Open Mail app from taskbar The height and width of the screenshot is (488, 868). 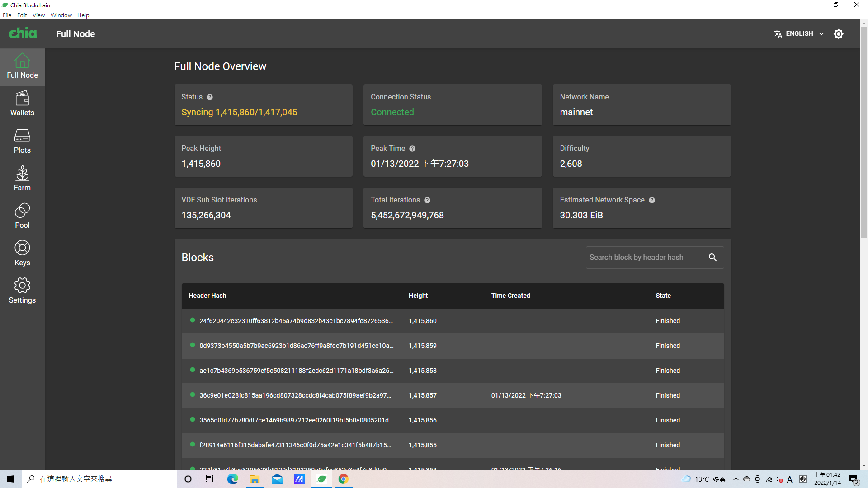coord(277,479)
